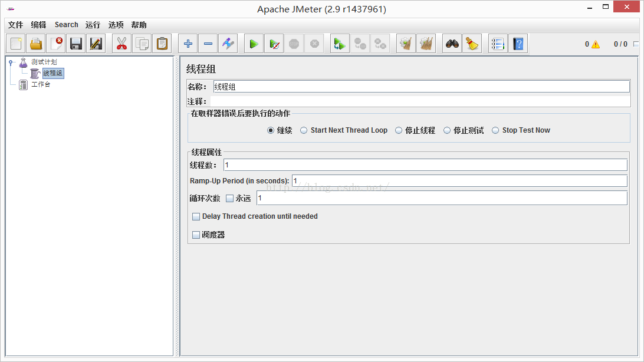This screenshot has height=362, width=644.
Task: Select the Start Next Thread Loop option
Action: [304, 130]
